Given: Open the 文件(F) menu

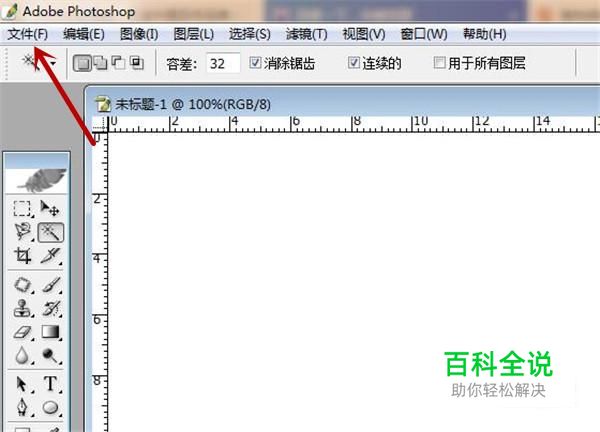Looking at the screenshot, I should (28, 34).
